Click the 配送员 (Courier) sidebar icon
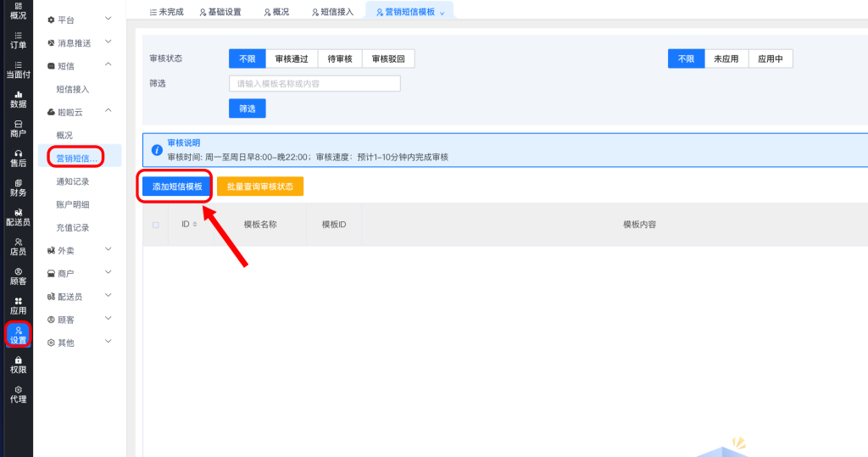This screenshot has width=868, height=457. pyautogui.click(x=18, y=217)
